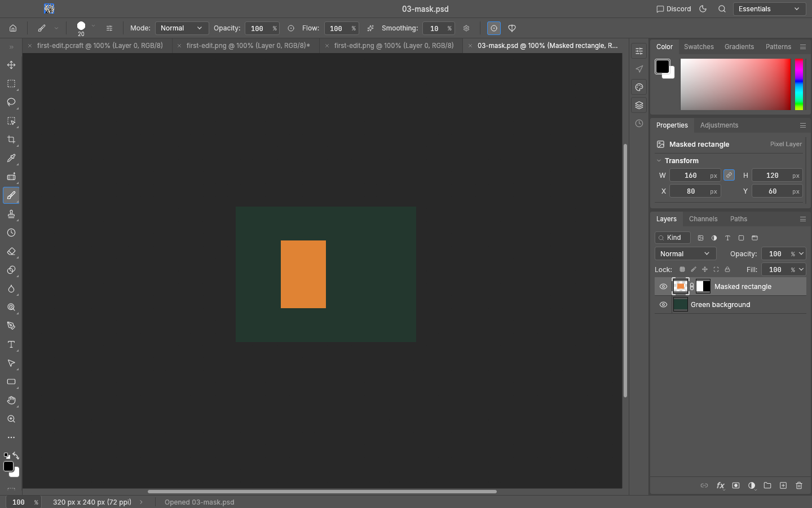Select the Clone Stamp tool

point(11,214)
